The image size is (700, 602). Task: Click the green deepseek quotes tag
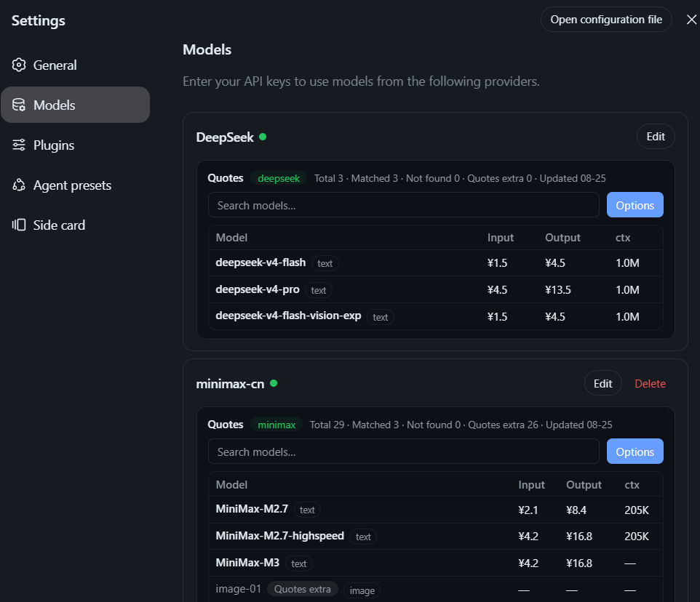(x=279, y=178)
